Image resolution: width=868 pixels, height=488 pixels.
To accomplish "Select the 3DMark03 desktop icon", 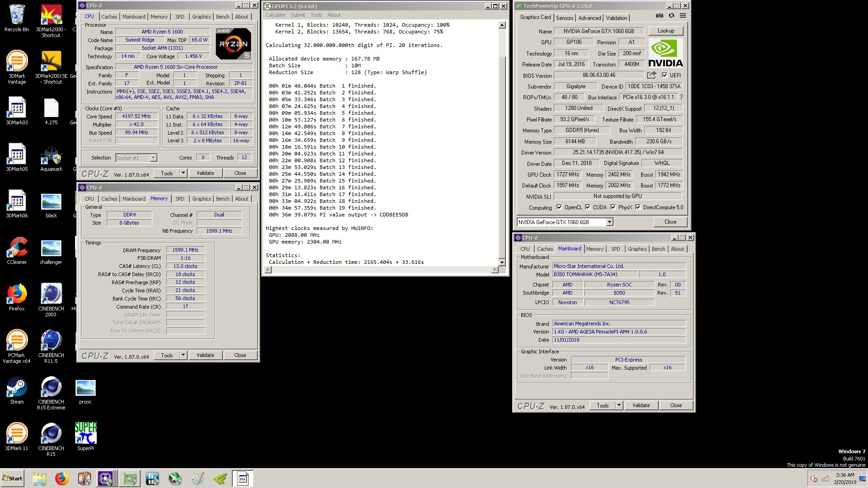I will 17,112.
